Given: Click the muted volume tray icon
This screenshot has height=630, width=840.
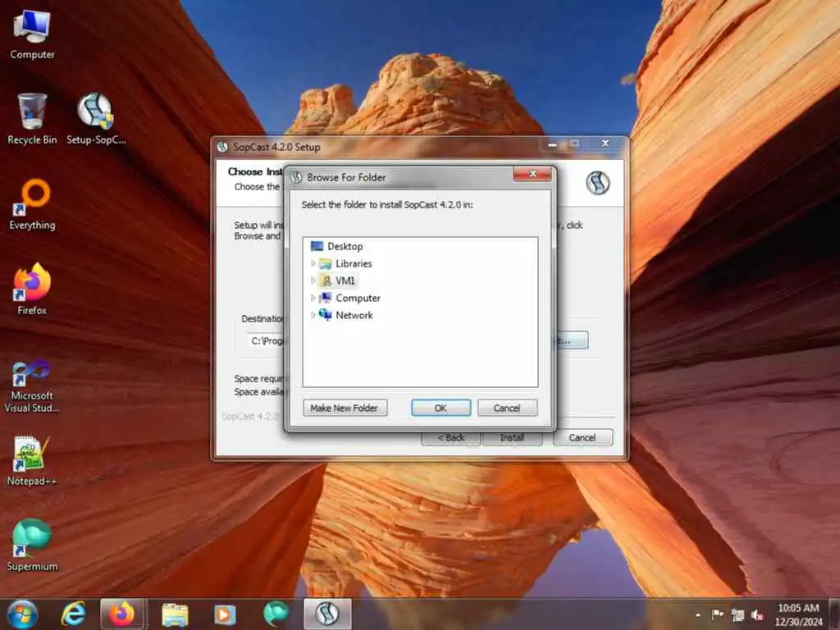Looking at the screenshot, I should click(x=757, y=615).
